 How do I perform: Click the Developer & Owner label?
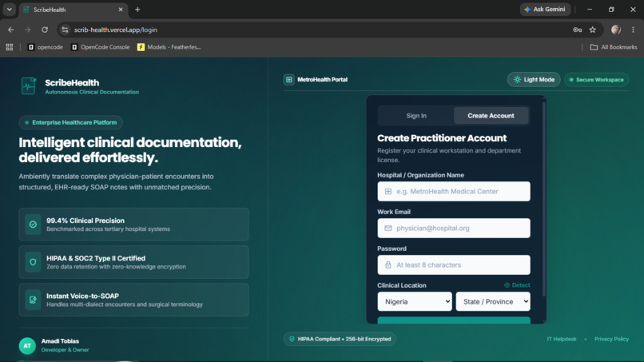click(65, 350)
